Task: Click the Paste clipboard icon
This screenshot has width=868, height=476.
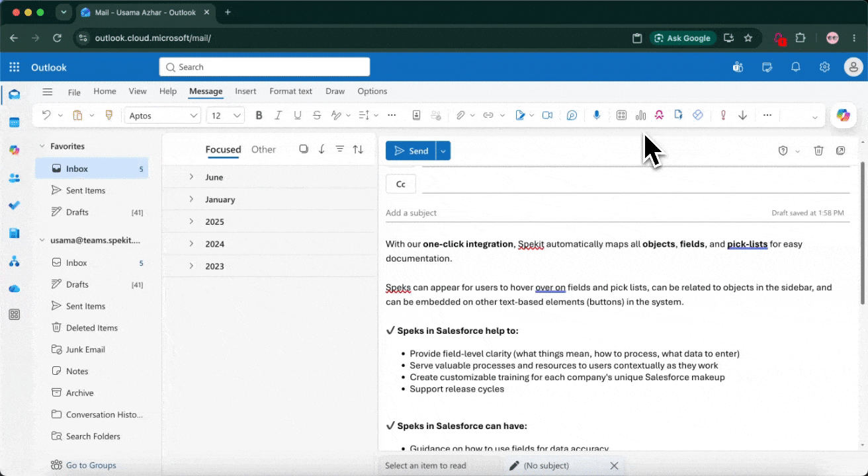Action: [77, 116]
